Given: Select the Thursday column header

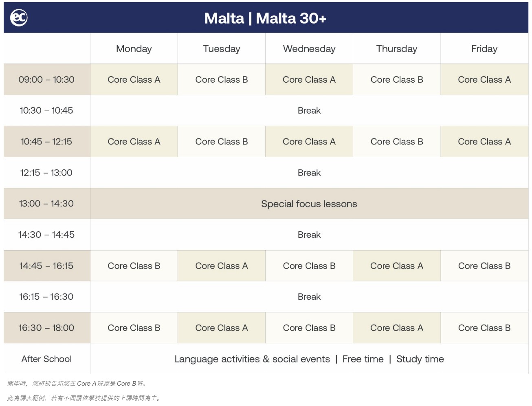Looking at the screenshot, I should [397, 49].
